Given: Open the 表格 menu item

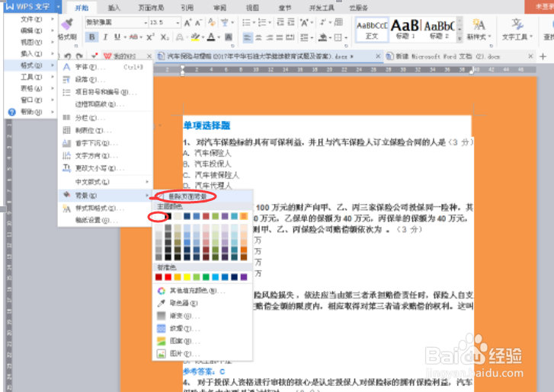Looking at the screenshot, I should coord(31,88).
